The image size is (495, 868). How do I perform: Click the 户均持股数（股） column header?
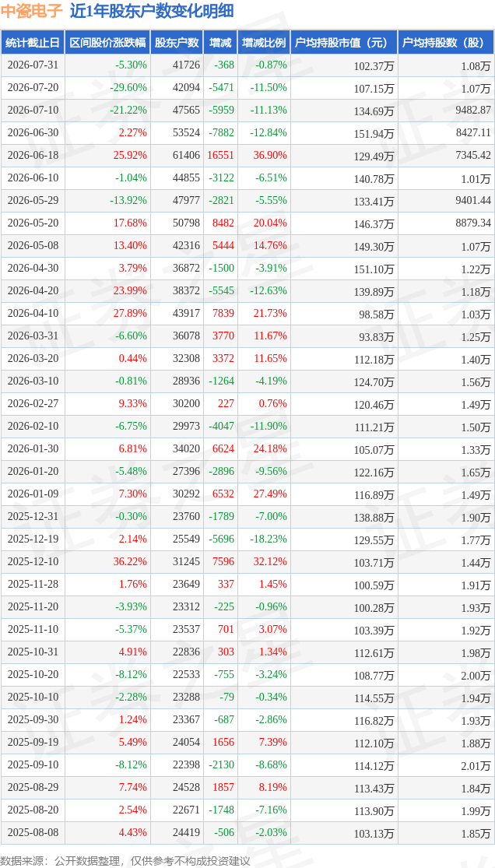tap(446, 42)
